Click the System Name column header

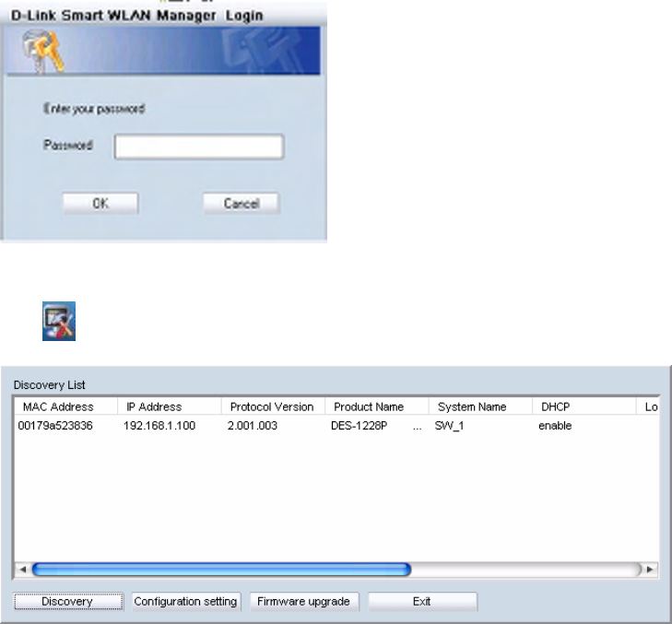point(481,406)
